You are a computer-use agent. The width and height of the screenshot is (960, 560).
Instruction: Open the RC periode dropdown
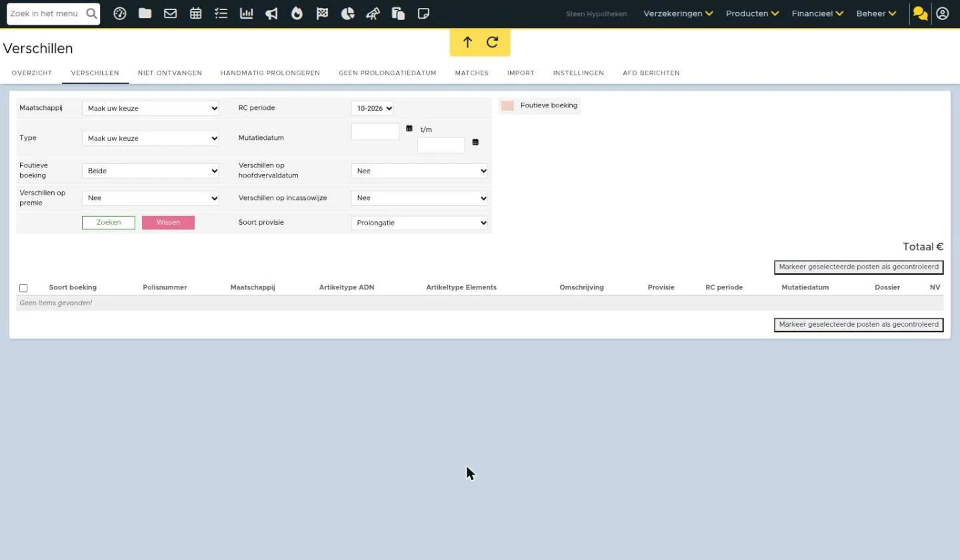click(x=372, y=108)
